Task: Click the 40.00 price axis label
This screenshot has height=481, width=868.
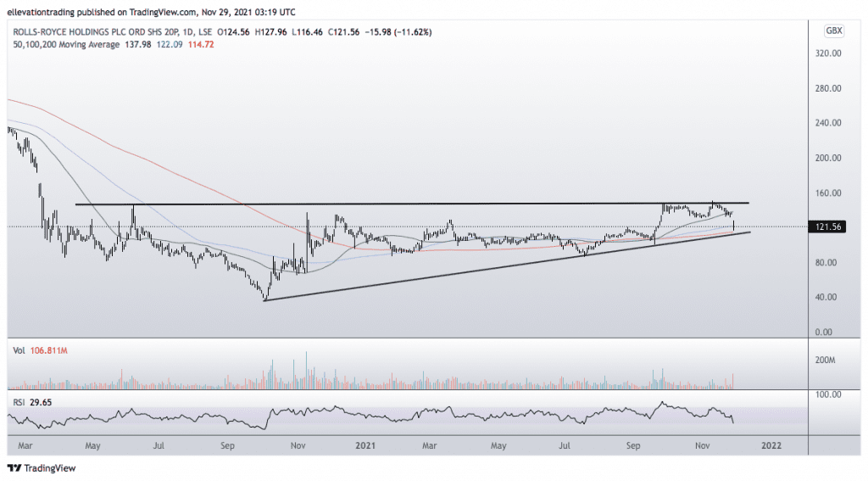Action: (826, 297)
